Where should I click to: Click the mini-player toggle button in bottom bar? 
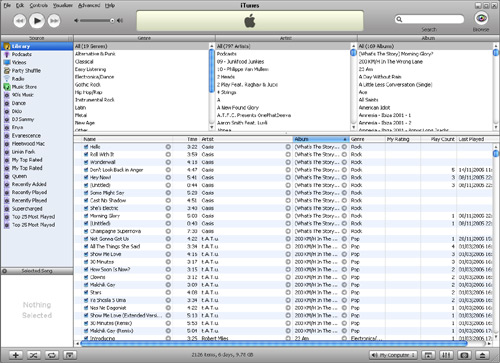[429, 355]
